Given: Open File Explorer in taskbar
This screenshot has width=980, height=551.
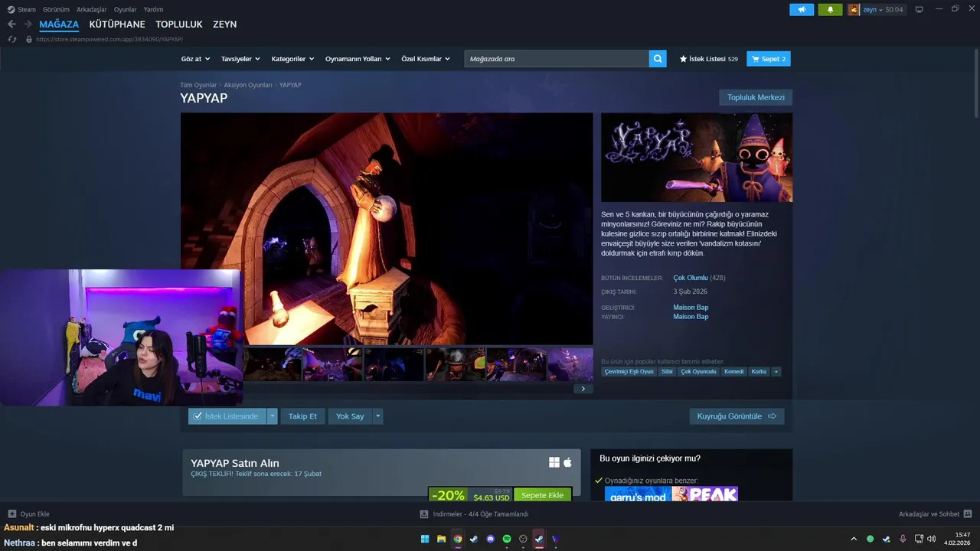Looking at the screenshot, I should [441, 539].
